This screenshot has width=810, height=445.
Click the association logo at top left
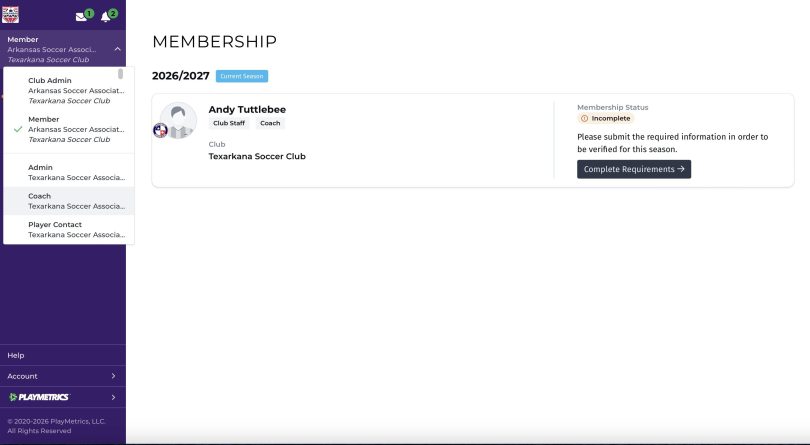[10, 14]
